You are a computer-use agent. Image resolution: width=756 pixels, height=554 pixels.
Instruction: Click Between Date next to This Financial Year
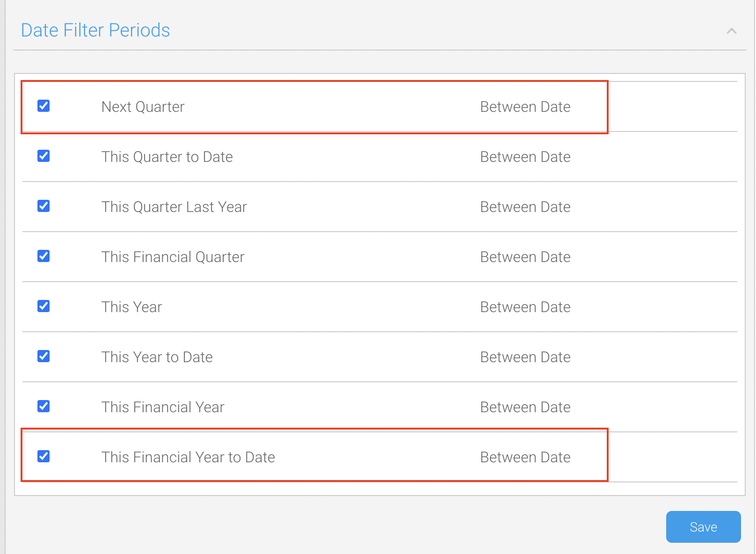click(x=525, y=407)
